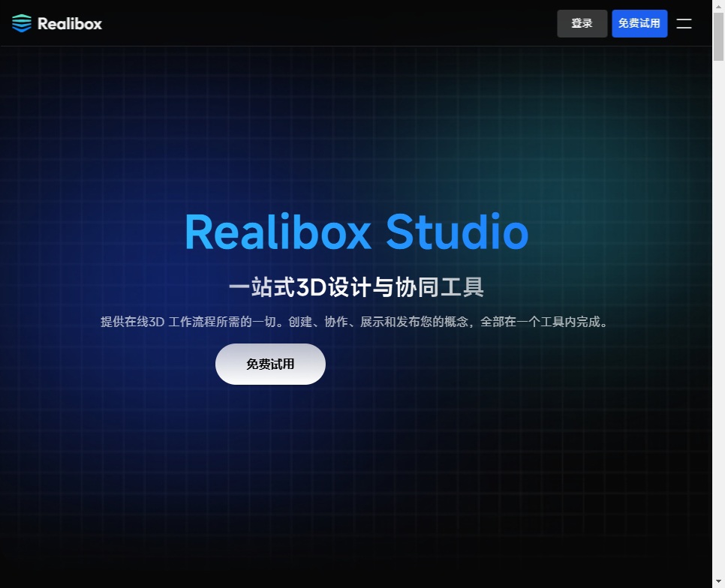This screenshot has width=725, height=588.
Task: Click the scroll-up arrow on the scrollbar
Action: (718, 6)
